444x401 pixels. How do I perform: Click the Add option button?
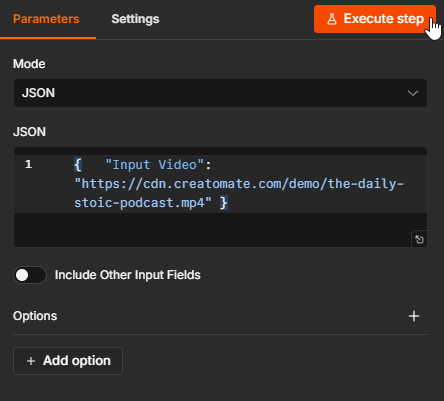(x=68, y=361)
